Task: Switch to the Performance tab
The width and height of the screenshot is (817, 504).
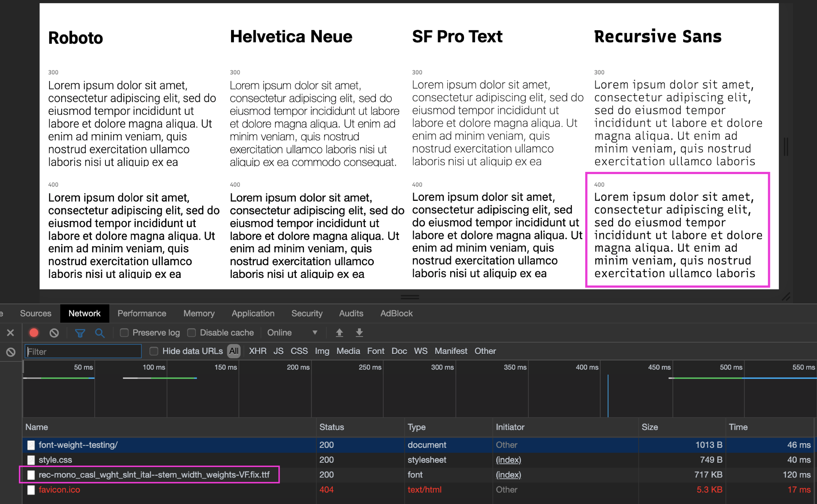Action: (x=141, y=313)
